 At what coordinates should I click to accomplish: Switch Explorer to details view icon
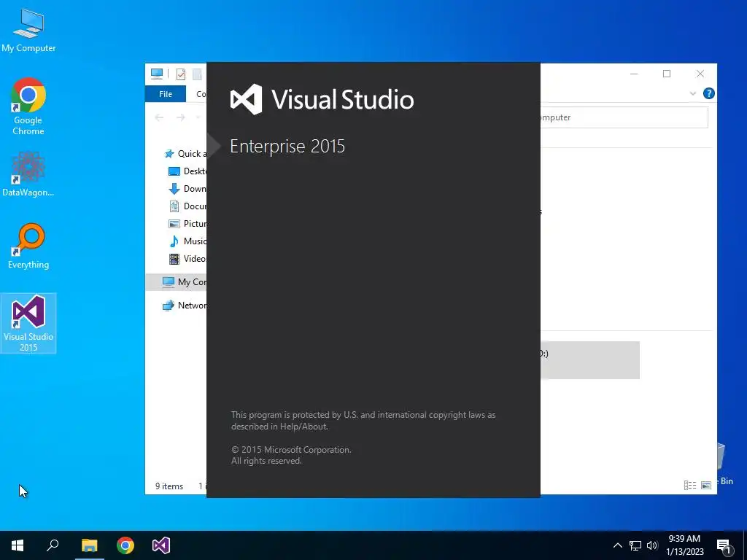690,485
